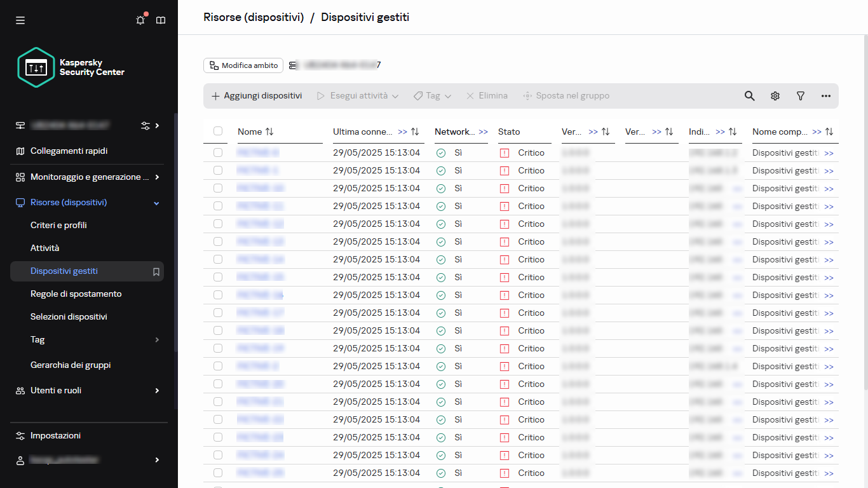Image resolution: width=868 pixels, height=488 pixels.
Task: Tick the checkbox of the last fully visible row
Action: pos(218,473)
